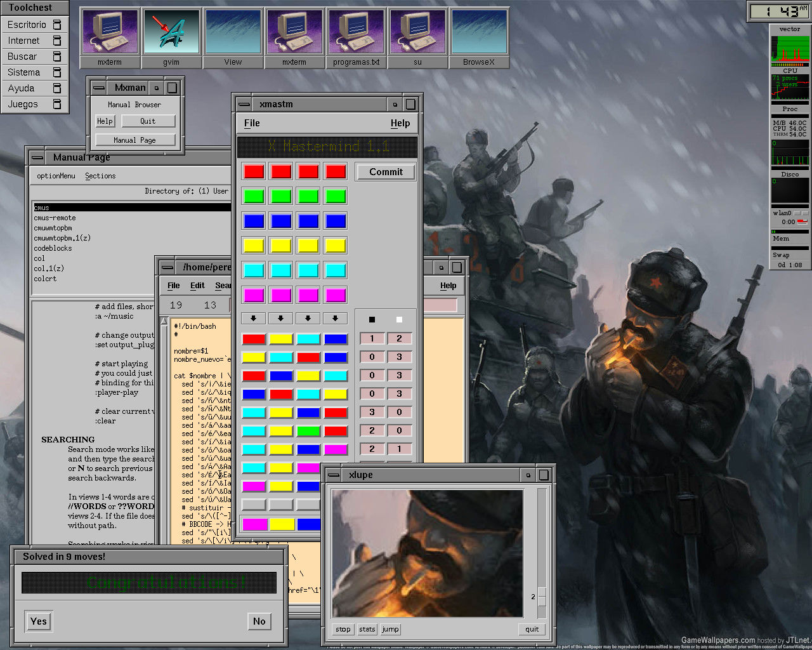Open the Juegos menu in Toolchest
Image resolution: width=812 pixels, height=650 pixels.
click(x=35, y=104)
